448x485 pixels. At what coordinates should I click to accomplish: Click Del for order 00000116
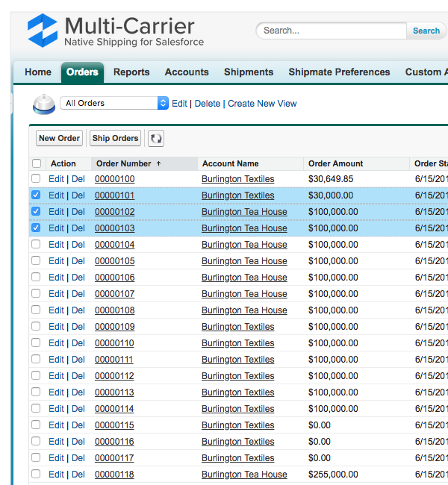tap(78, 442)
